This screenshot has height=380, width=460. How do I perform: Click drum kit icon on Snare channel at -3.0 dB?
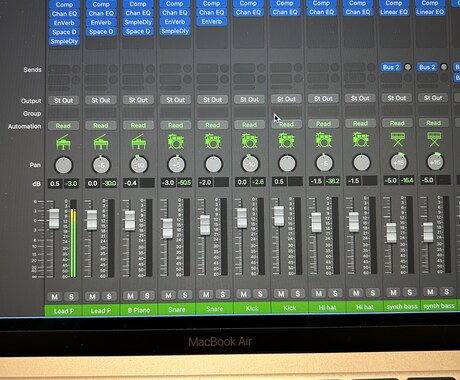(x=176, y=141)
